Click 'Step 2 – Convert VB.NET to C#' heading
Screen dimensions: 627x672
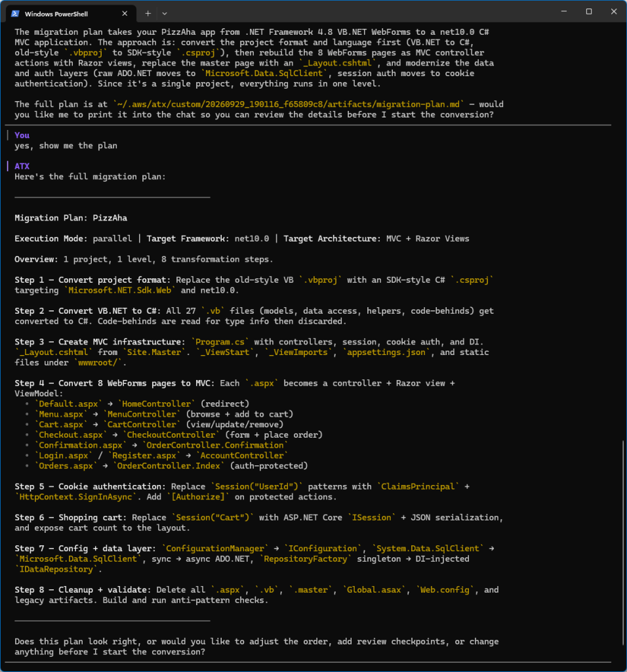coord(88,310)
